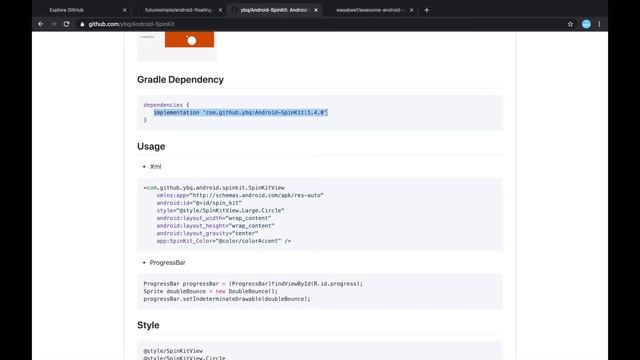The width and height of the screenshot is (640, 360).
Task: Click the padlock site security icon
Action: pyautogui.click(x=82, y=24)
